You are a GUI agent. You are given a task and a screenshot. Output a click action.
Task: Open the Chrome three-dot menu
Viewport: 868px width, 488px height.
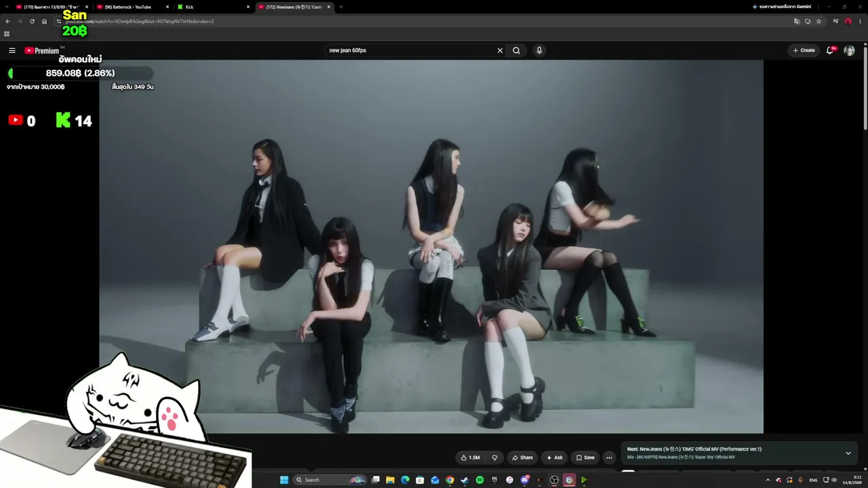point(859,21)
